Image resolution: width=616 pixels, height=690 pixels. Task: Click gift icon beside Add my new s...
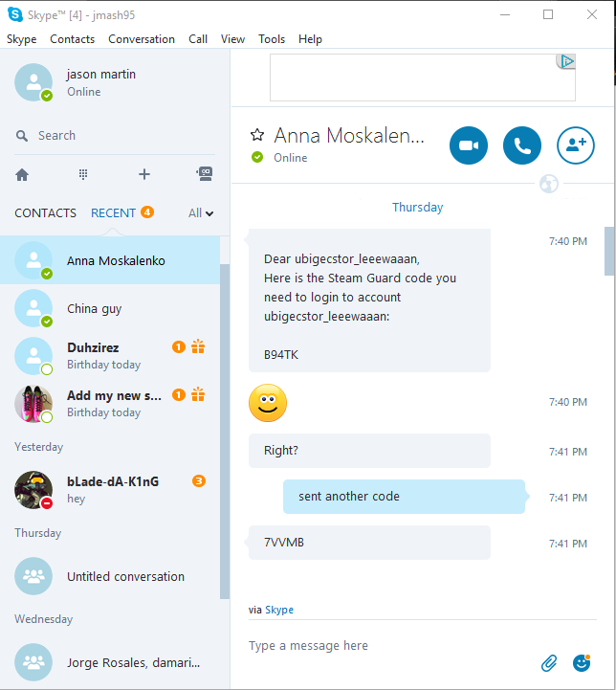tap(198, 394)
